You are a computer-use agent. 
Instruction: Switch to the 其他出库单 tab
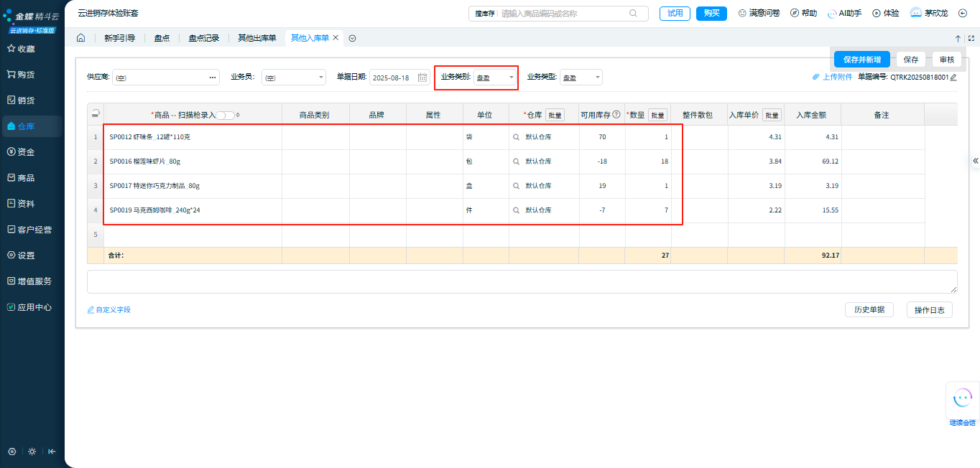256,38
